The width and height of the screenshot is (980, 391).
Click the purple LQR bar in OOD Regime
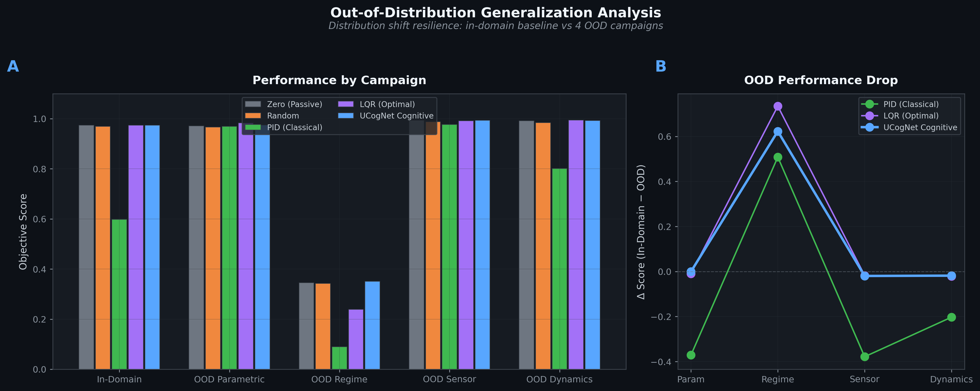click(356, 339)
